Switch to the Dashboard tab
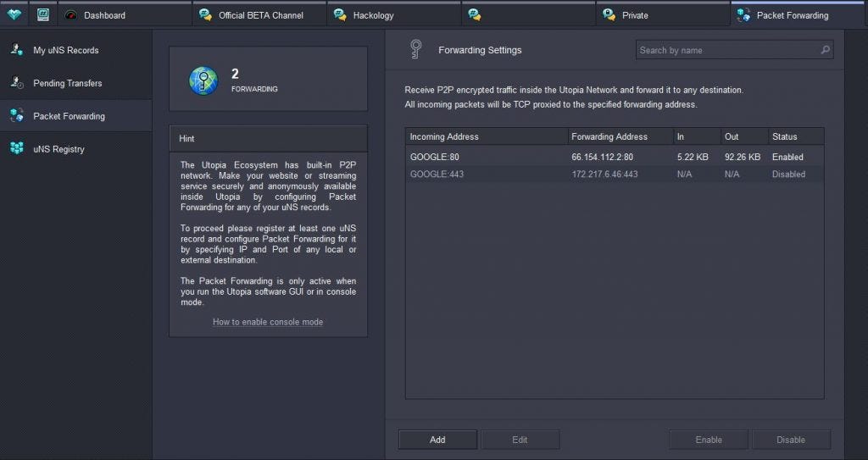This screenshot has width=868, height=460. (x=125, y=15)
